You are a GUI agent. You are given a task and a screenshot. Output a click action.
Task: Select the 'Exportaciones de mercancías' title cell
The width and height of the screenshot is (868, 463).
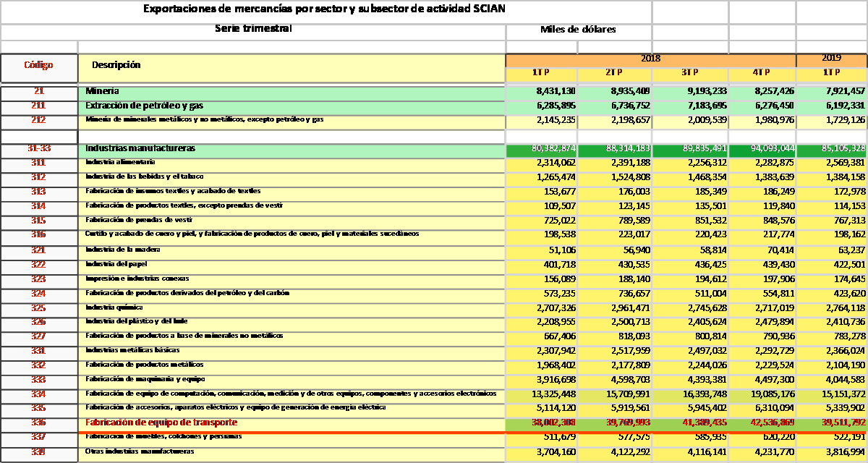coord(324,9)
